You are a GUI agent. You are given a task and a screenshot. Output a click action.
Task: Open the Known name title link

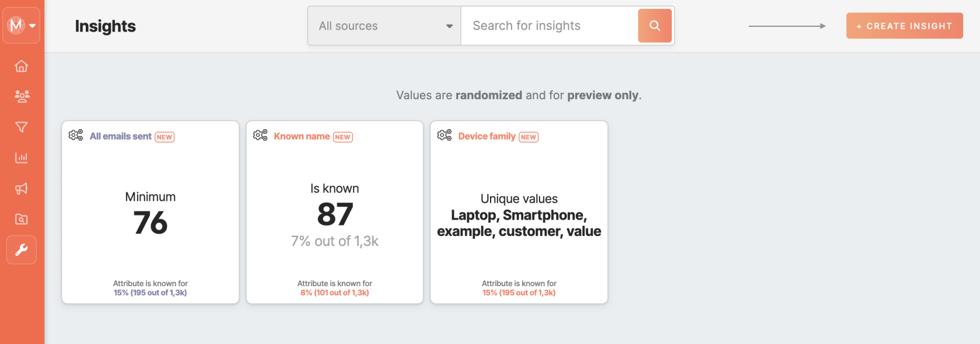[x=302, y=136]
